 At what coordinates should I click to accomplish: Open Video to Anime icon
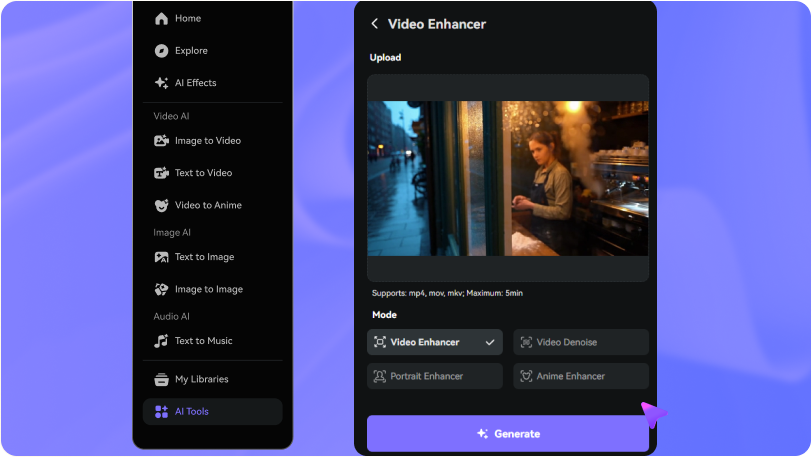click(x=161, y=205)
